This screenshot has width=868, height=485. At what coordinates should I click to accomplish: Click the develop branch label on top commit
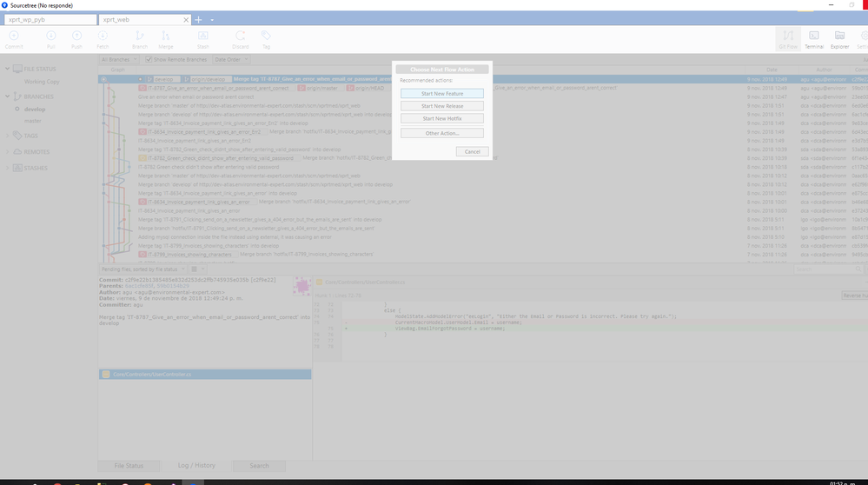[x=162, y=79]
